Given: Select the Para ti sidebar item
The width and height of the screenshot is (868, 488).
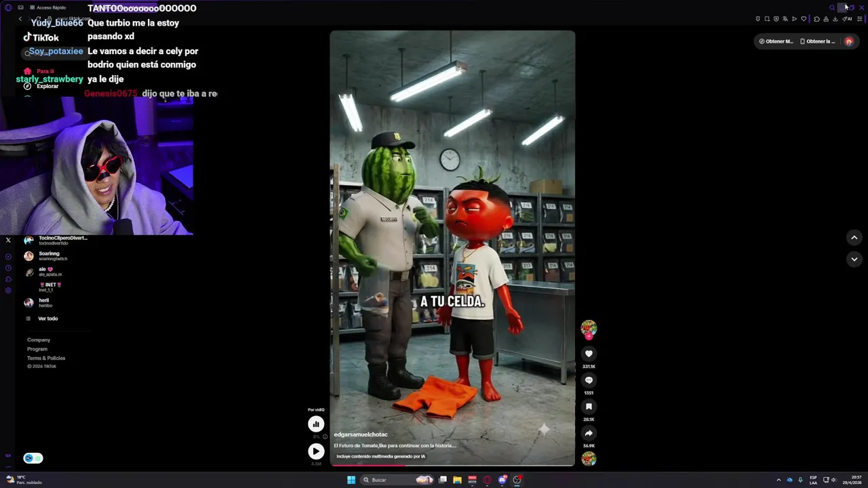Looking at the screenshot, I should click(x=39, y=71).
